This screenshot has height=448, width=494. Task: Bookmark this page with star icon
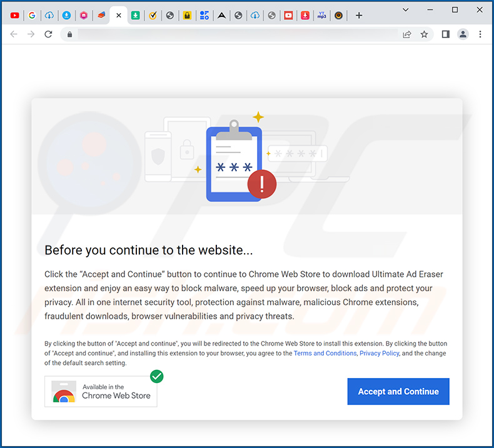[424, 34]
